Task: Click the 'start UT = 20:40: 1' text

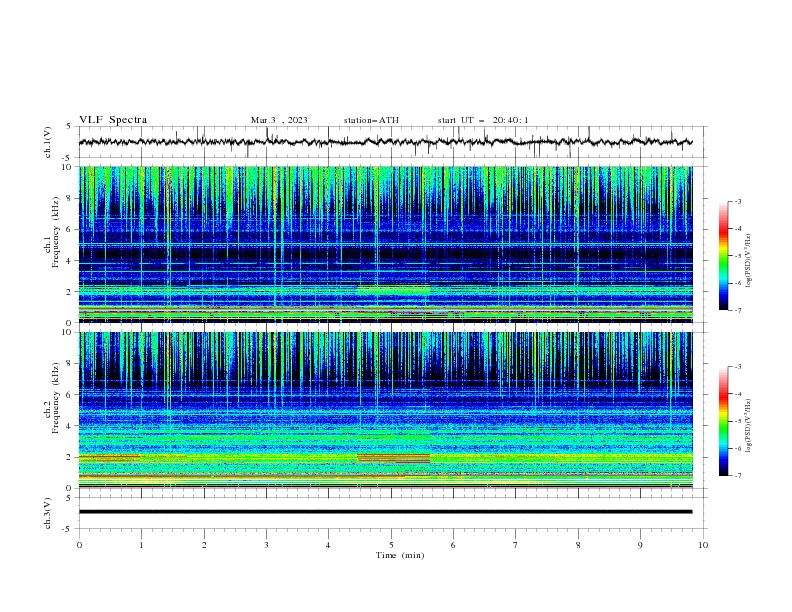Action: (x=483, y=120)
